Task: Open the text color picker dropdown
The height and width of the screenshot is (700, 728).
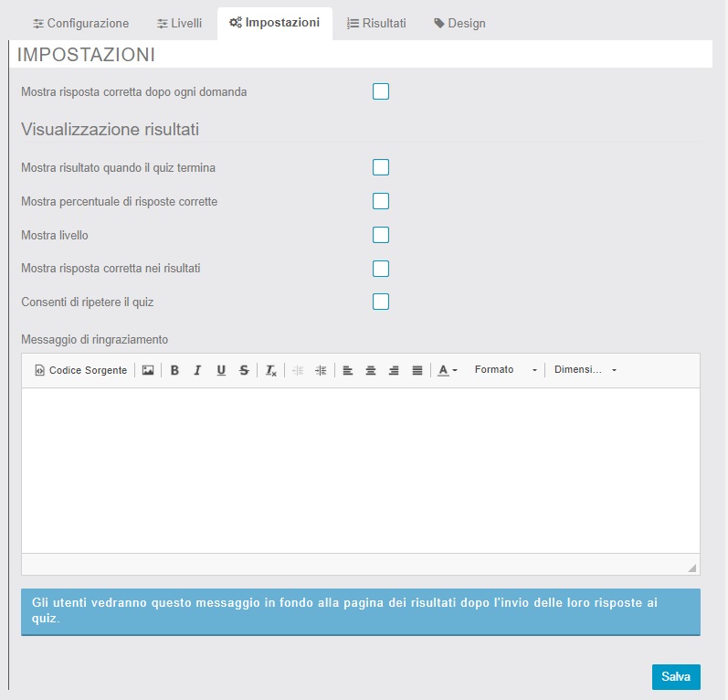Action: point(447,370)
